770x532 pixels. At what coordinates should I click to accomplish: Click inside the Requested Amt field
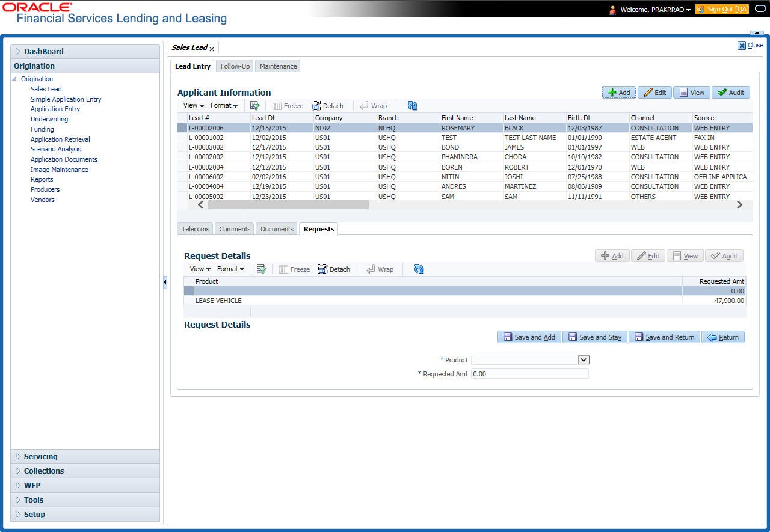tap(529, 373)
